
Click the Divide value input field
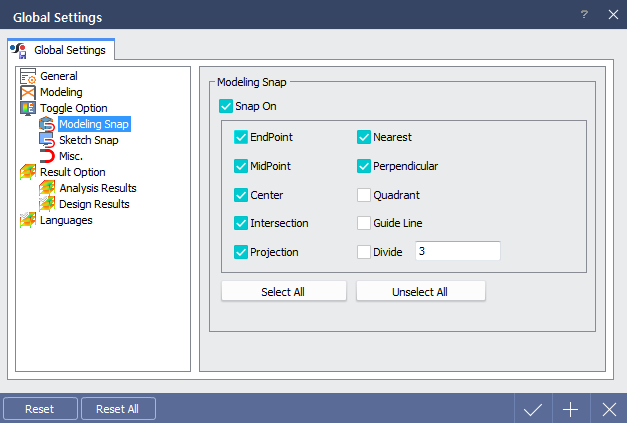[456, 252]
